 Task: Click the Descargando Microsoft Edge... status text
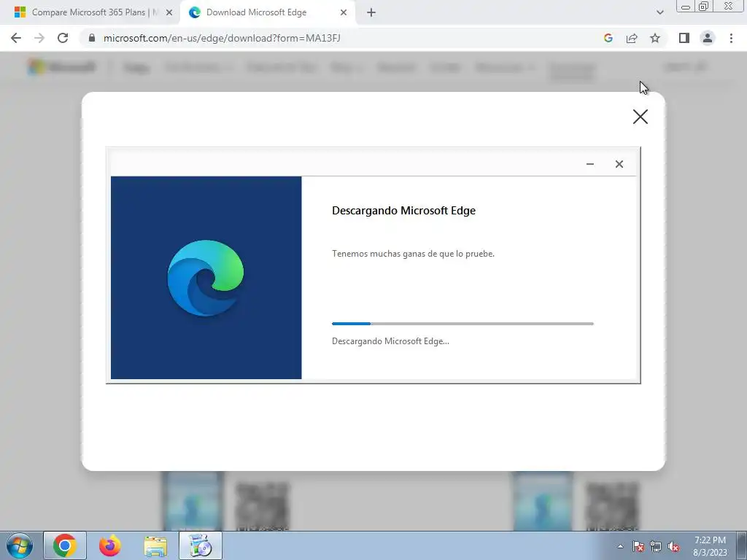[390, 341]
